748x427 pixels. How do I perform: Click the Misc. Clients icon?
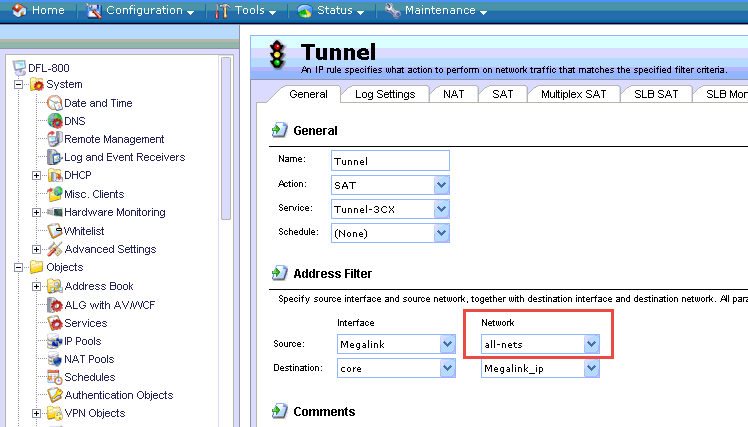55,194
